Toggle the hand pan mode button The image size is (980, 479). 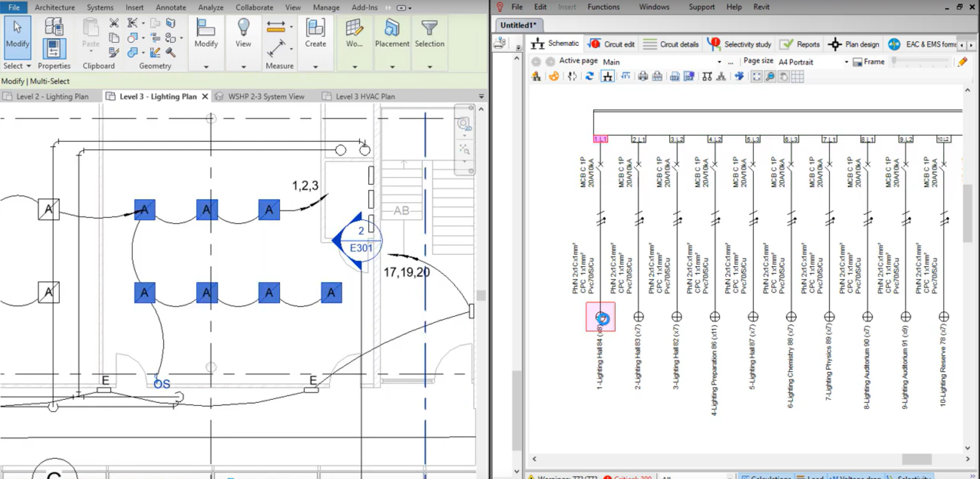point(784,77)
